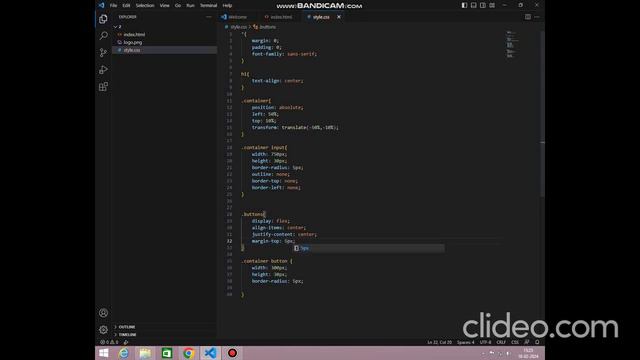640x360 pixels.
Task: Show errors and warnings in status bar
Action: tap(109, 342)
